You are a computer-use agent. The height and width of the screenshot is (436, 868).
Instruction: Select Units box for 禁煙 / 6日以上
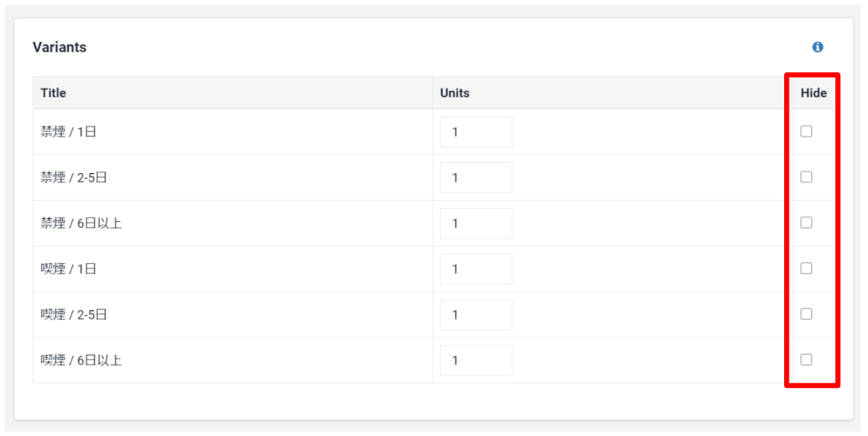click(x=476, y=223)
